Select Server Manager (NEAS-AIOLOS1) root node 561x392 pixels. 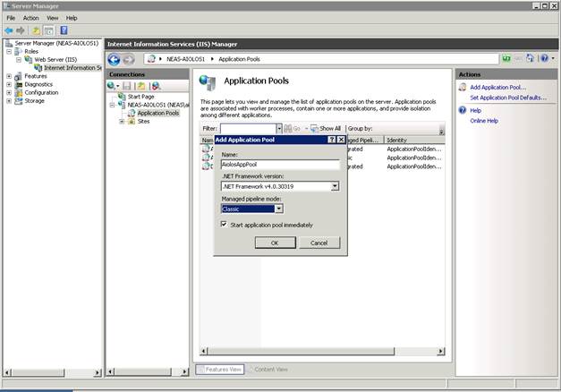point(56,43)
